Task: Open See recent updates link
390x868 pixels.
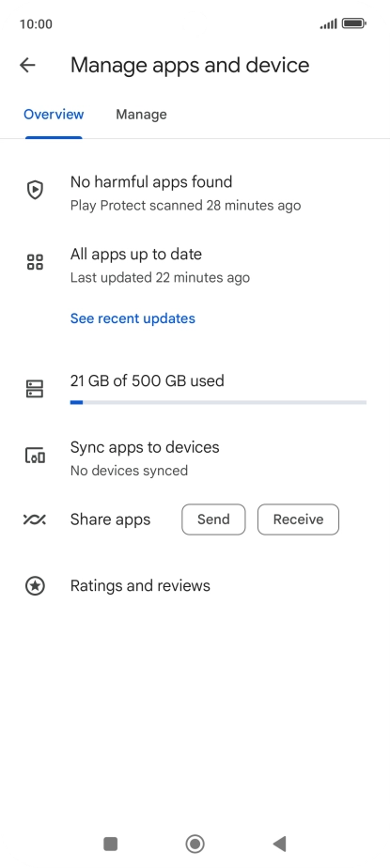Action: [133, 318]
